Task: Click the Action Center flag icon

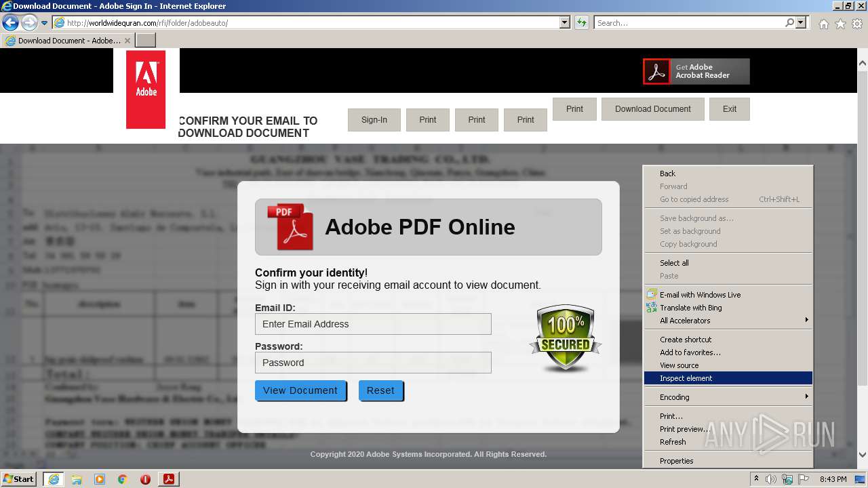Action: (803, 479)
